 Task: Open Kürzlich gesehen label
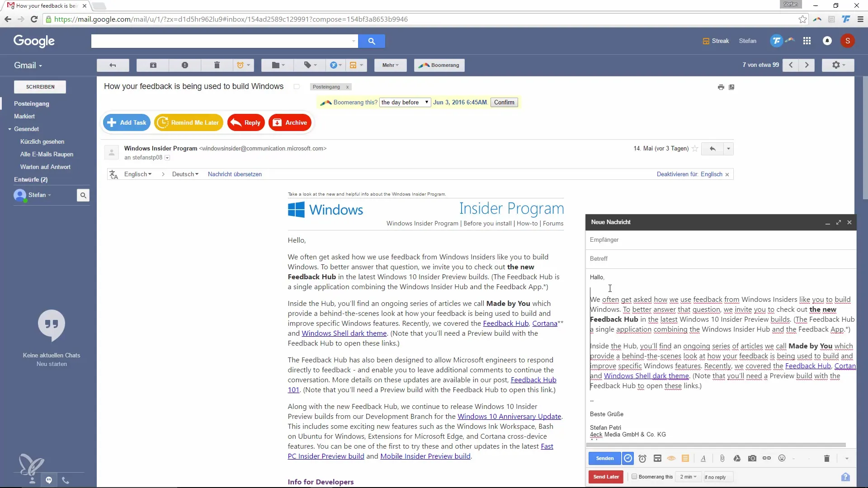42,141
